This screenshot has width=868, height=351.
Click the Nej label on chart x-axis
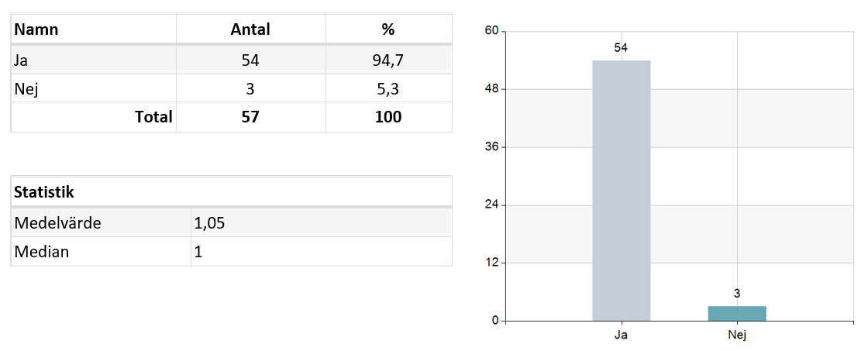pos(736,336)
